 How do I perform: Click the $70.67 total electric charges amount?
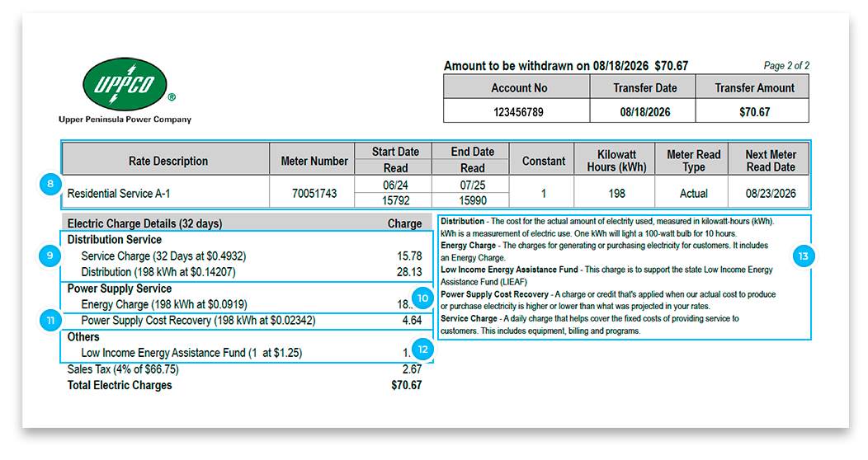406,385
